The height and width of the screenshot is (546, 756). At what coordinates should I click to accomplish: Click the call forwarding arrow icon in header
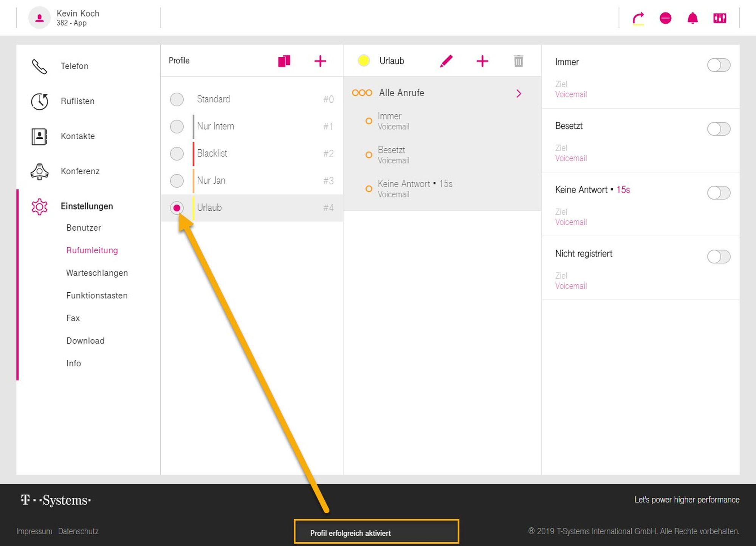pyautogui.click(x=638, y=18)
